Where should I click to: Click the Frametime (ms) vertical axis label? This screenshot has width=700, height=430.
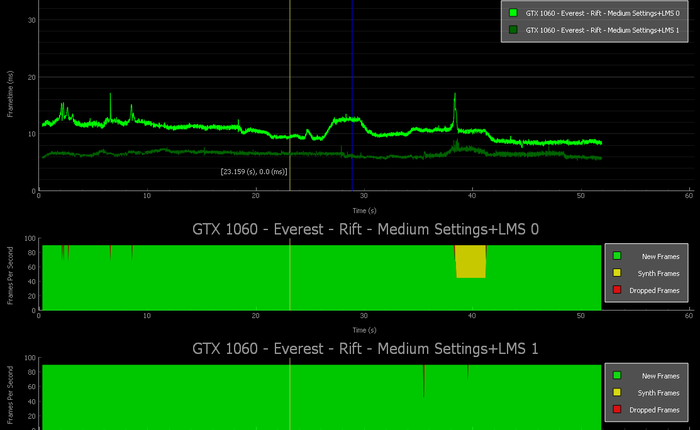(x=10, y=94)
